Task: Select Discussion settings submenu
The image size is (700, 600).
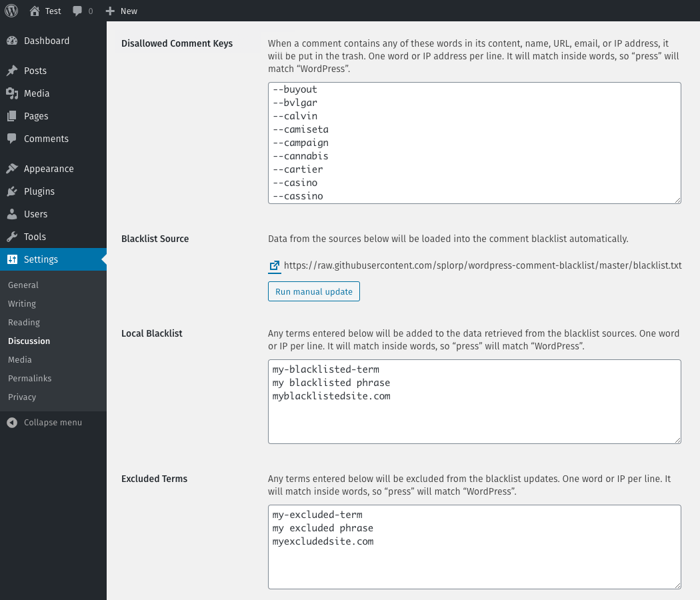Action: coord(29,341)
